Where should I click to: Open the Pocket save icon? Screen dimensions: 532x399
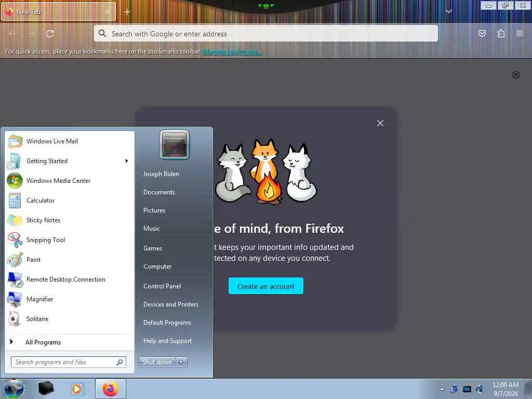pos(482,33)
